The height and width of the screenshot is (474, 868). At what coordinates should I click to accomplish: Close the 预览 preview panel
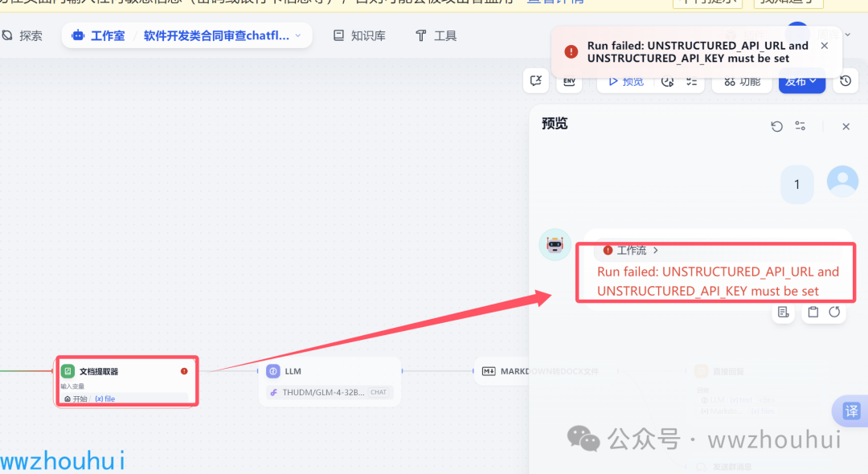point(845,127)
